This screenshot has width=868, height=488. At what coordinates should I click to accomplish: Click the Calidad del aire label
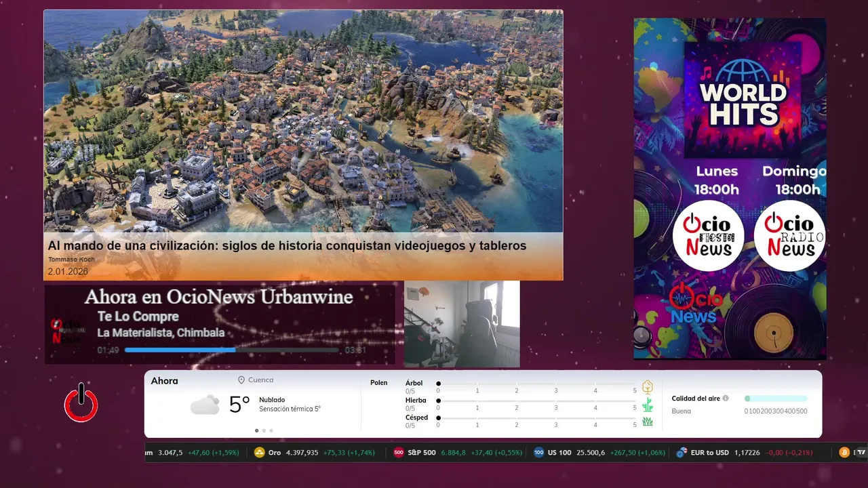coord(696,399)
